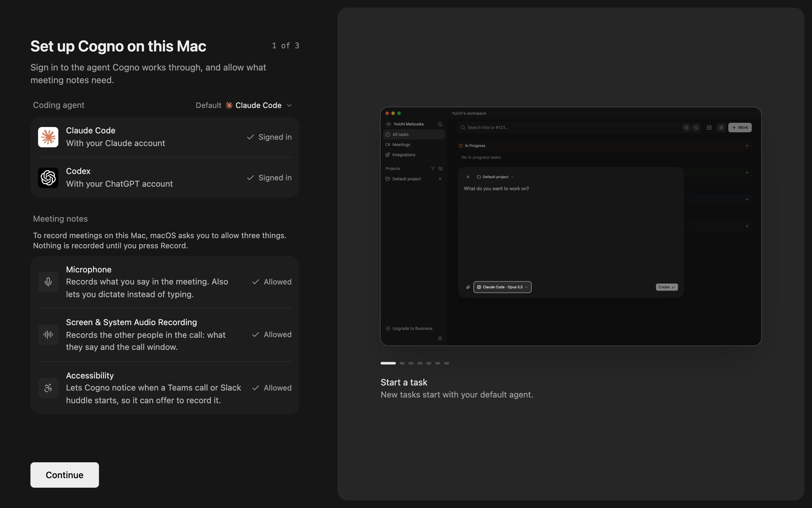Click the preview's search icon beside Yuichi Matsuoka
Screen dimensions: 812x508
[440, 124]
